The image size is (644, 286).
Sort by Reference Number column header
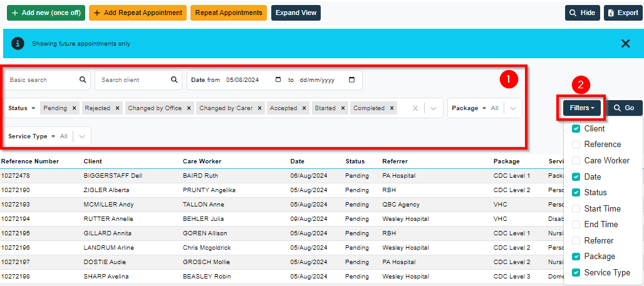tap(30, 161)
